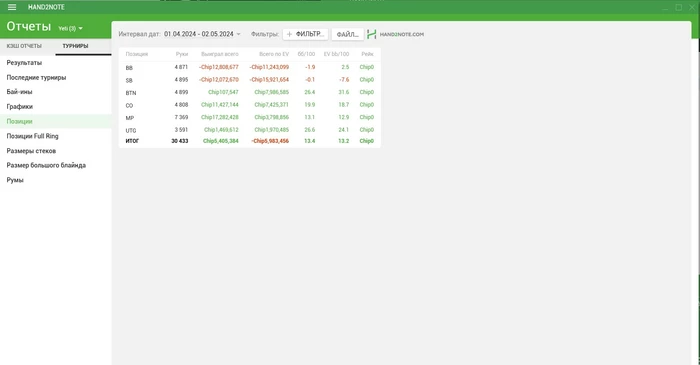Click Chip1,970,485 EV value in UTG row
The width and height of the screenshot is (700, 365).
(x=271, y=130)
